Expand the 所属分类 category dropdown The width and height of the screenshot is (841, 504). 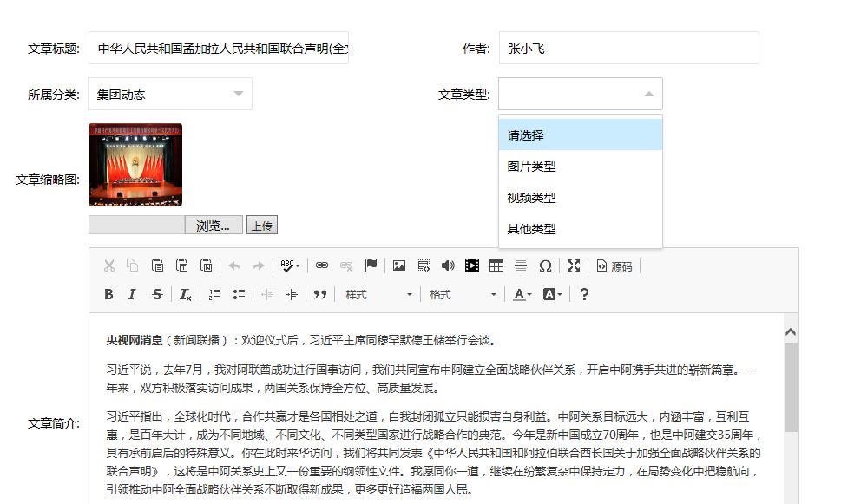pos(170,94)
